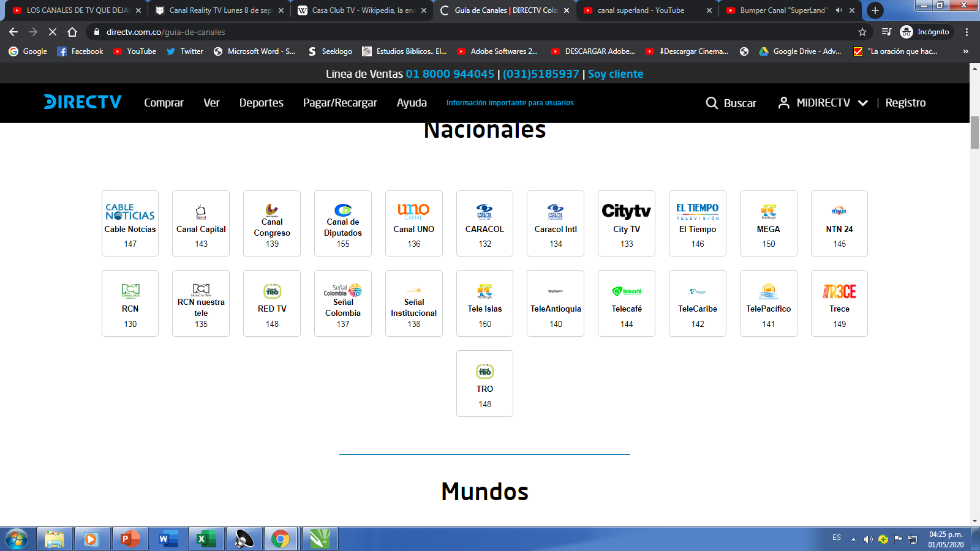
Task: Select the Telecafé channel logo
Action: click(x=627, y=291)
